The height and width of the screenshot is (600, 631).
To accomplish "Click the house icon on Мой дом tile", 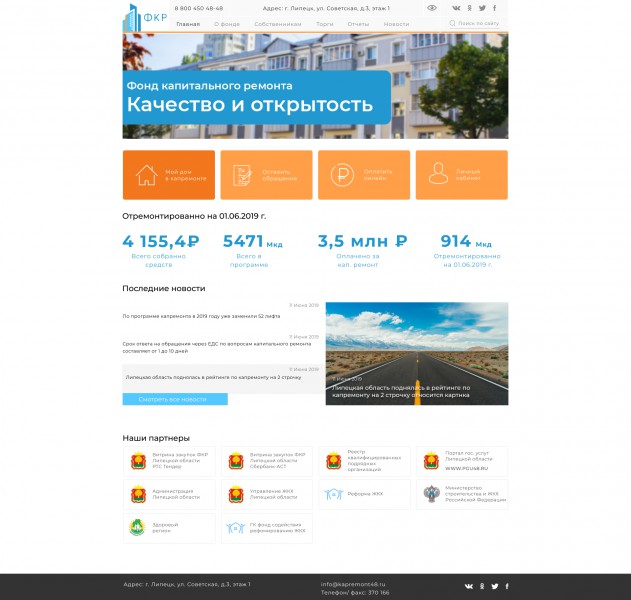I will point(146,175).
